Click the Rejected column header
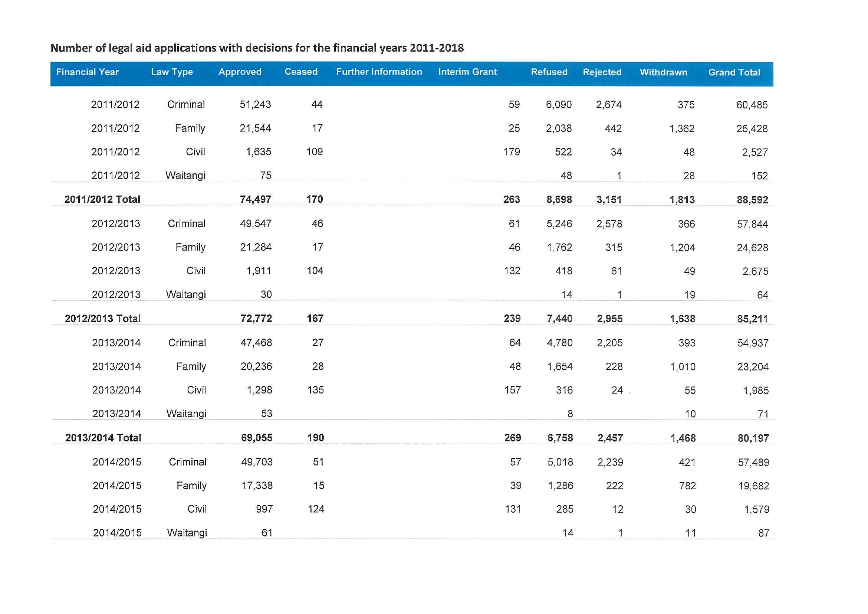The height and width of the screenshot is (614, 868). [x=602, y=72]
